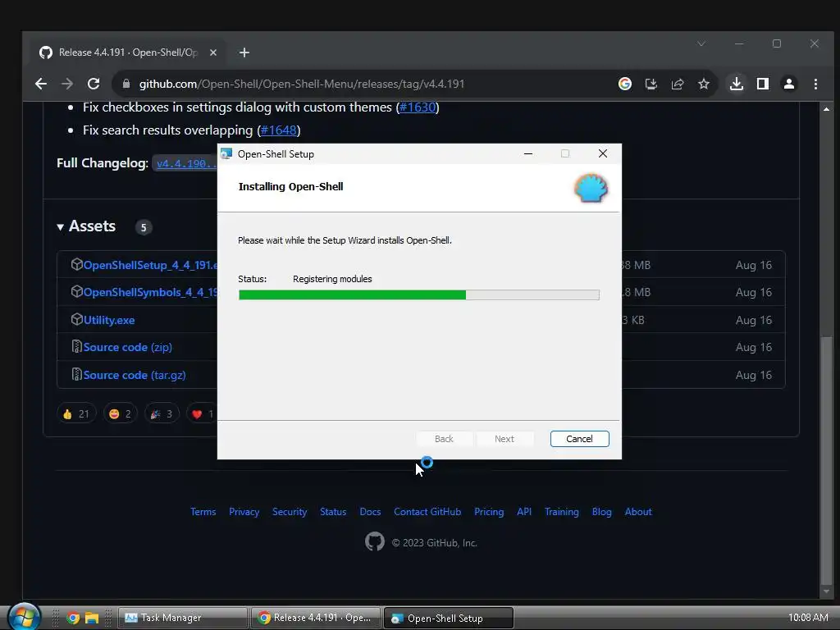Select the Release 4.4.191 Open-Shell browser tab
The image size is (840, 630).
[x=129, y=52]
